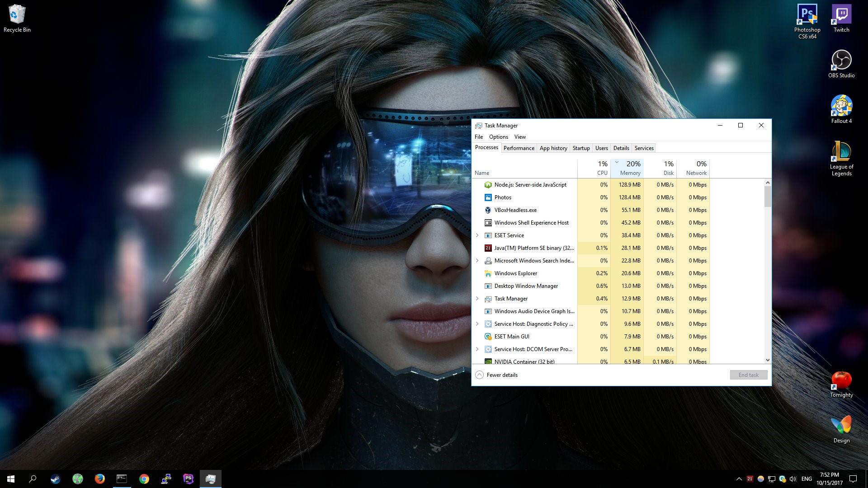Switch to the Users tab
The image size is (868, 488).
pos(601,148)
